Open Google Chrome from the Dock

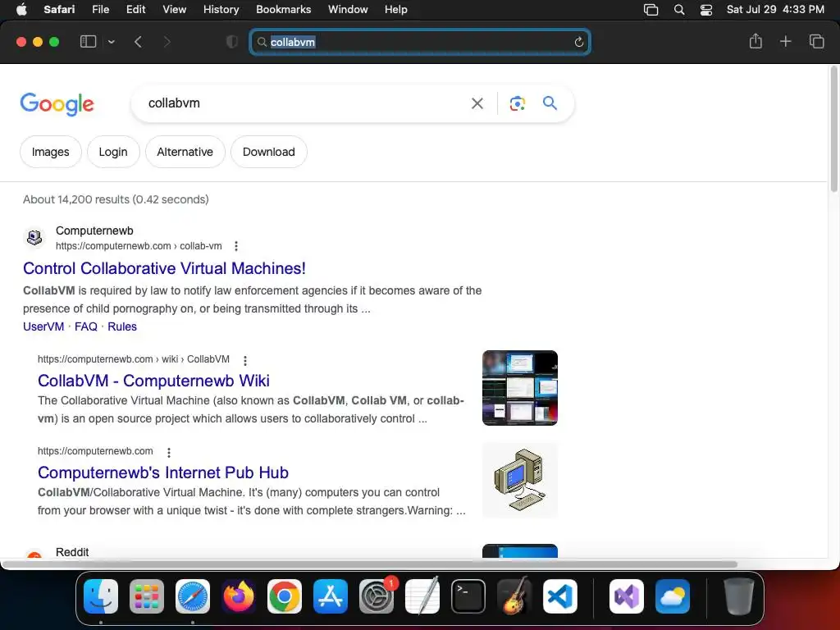click(285, 596)
